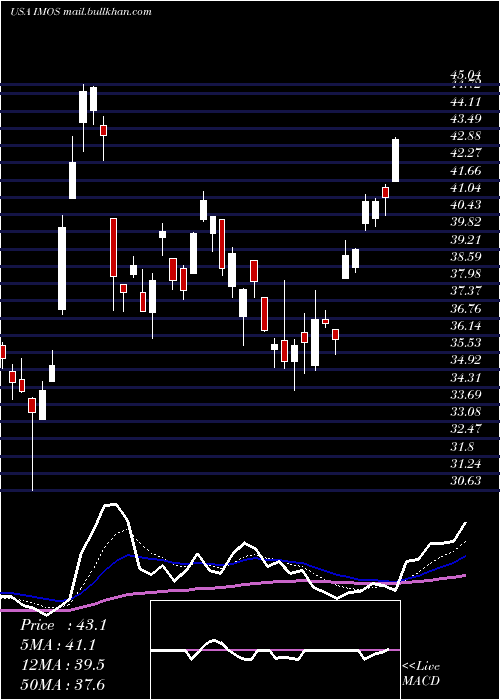
Task: Click the 41.04 price label
Action: tap(466, 188)
